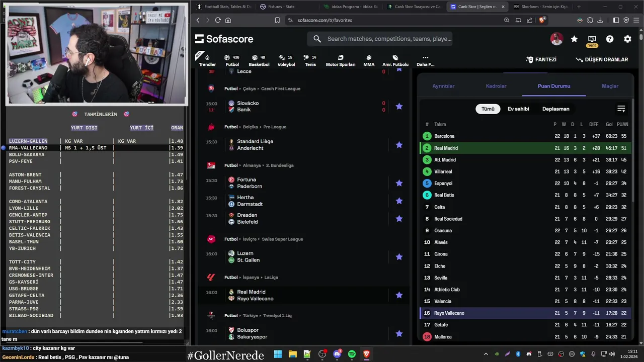The height and width of the screenshot is (362, 644).
Task: Click the Sofascore logo
Action: [224, 39]
